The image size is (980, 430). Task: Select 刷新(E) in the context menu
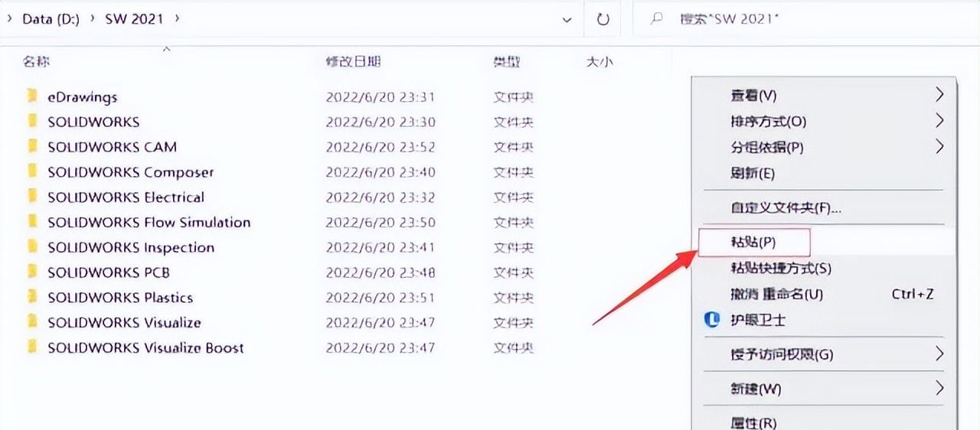click(x=753, y=173)
